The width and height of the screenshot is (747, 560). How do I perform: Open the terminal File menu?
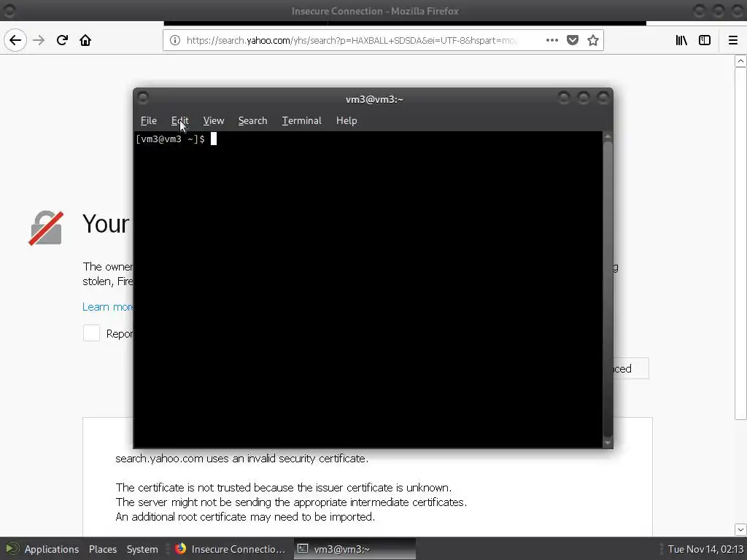[149, 120]
